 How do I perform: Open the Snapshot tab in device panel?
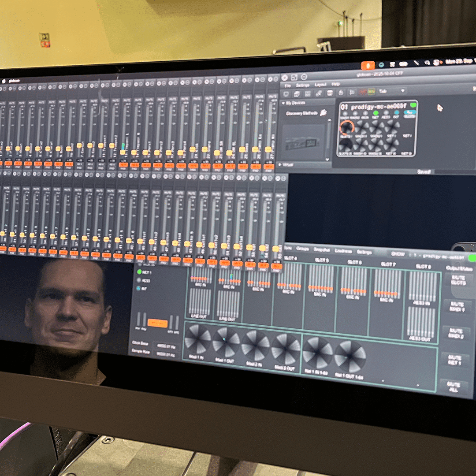tap(322, 249)
